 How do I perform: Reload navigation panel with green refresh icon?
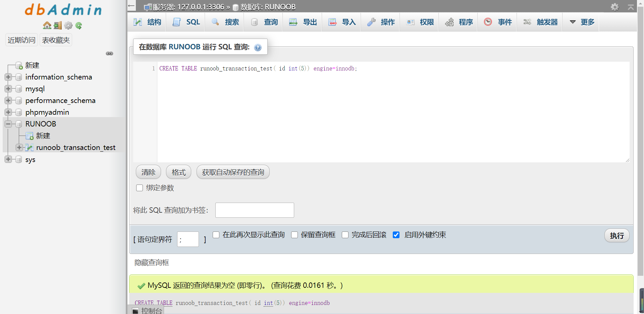click(79, 25)
